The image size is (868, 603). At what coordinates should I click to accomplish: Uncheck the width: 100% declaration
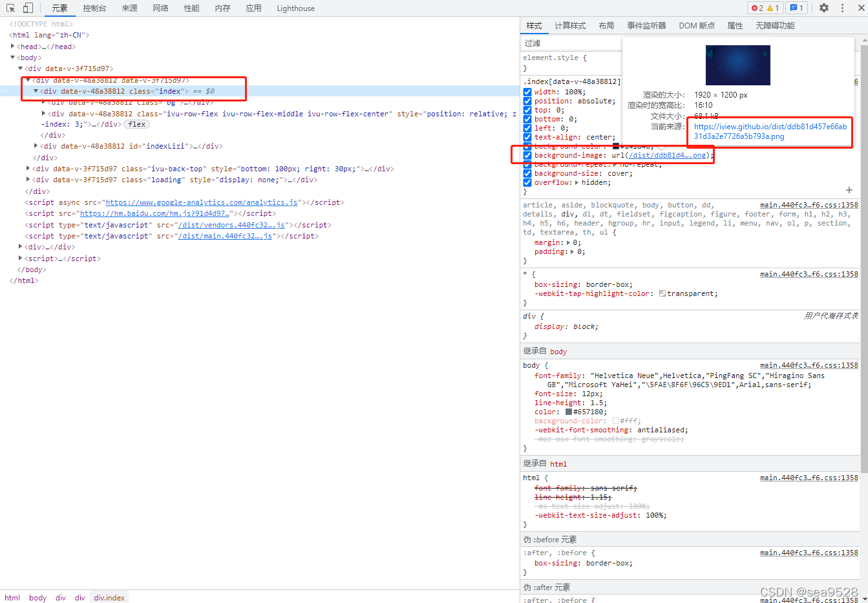click(x=527, y=92)
